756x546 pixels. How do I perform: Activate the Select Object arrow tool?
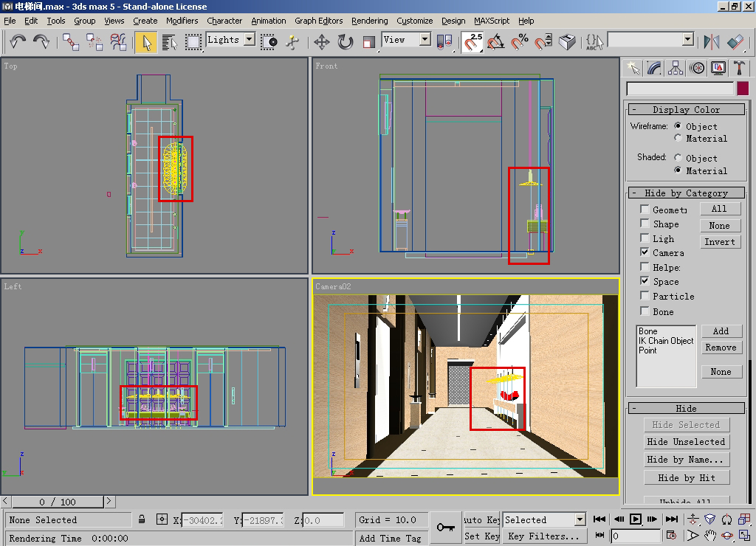click(145, 42)
